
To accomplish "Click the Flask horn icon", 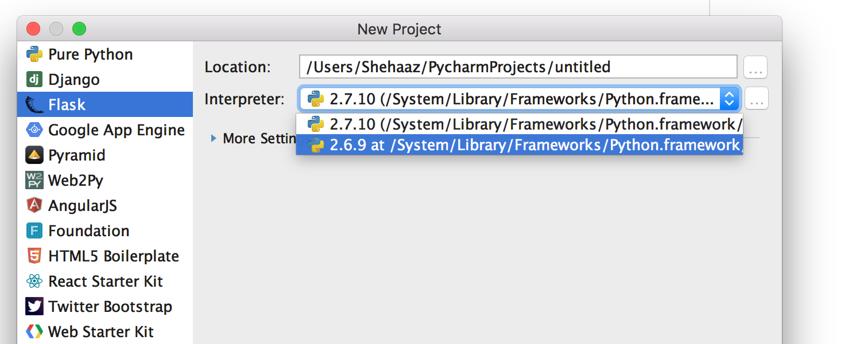I will click(34, 105).
